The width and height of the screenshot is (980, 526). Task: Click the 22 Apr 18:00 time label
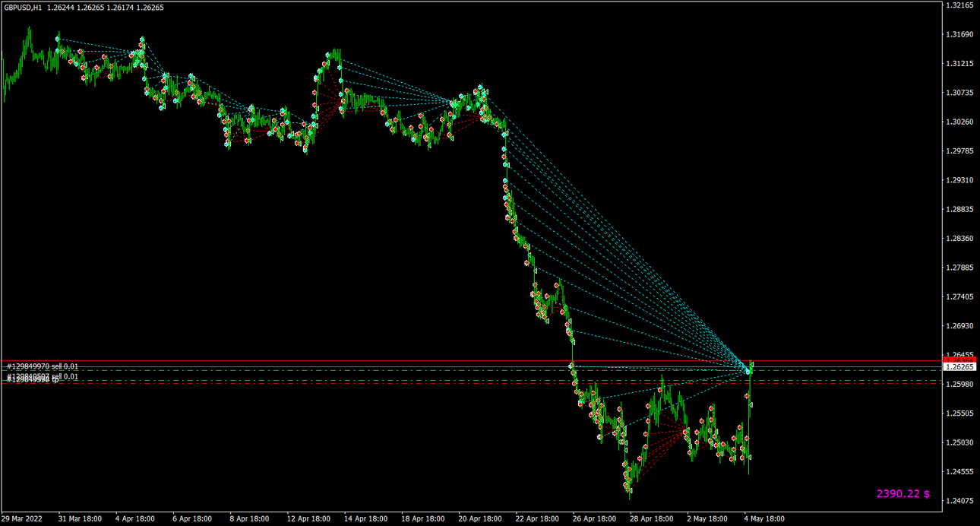537,519
